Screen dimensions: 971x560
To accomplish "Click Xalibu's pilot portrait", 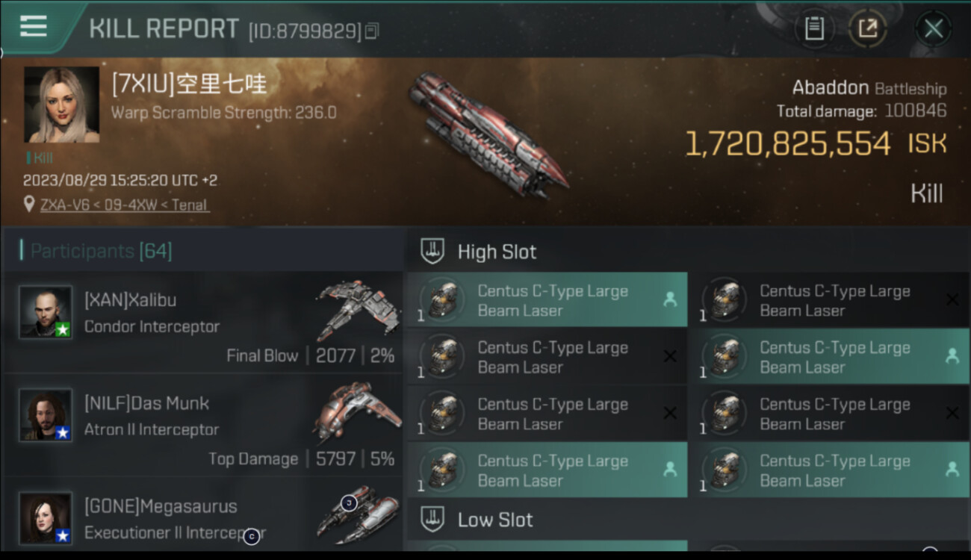I will 46,312.
